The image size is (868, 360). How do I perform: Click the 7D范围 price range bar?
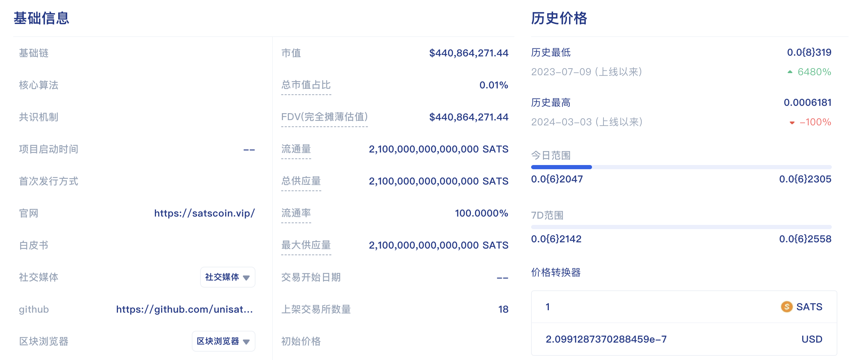(x=681, y=227)
